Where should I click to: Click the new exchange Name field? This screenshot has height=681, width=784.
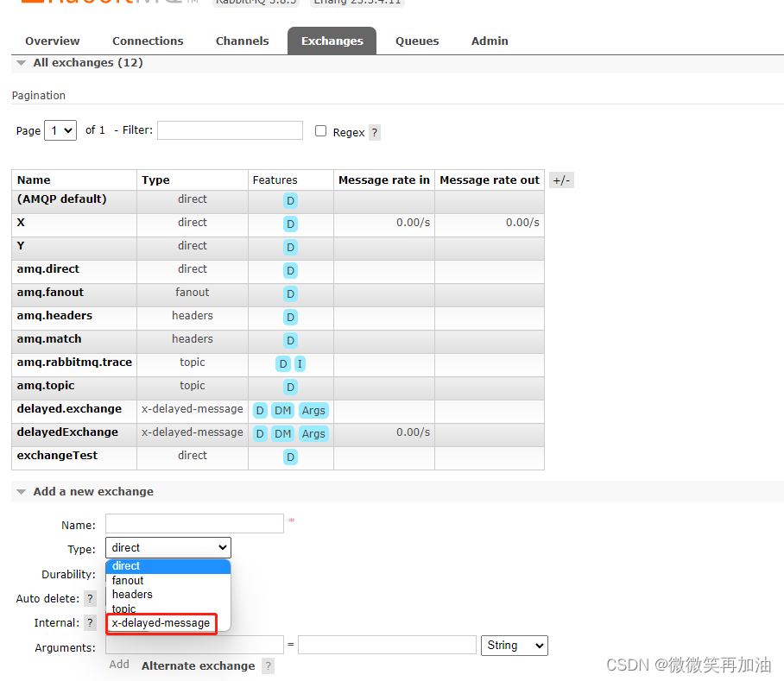pos(194,524)
